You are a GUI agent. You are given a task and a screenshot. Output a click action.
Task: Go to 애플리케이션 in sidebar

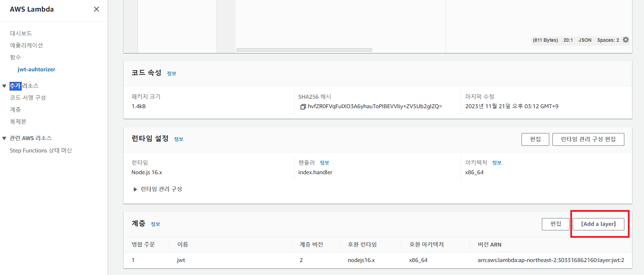pos(26,45)
